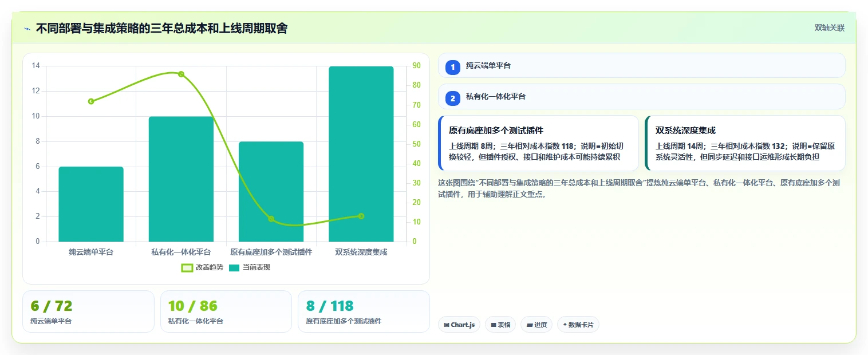Select the 双系统深度集成 bar
Image resolution: width=868 pixels, height=355 pixels.
click(361, 154)
